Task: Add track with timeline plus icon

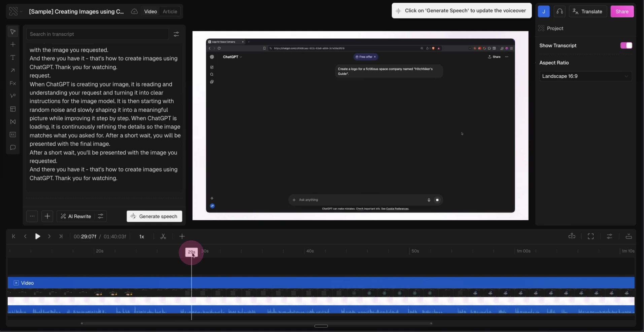Action: [182, 236]
